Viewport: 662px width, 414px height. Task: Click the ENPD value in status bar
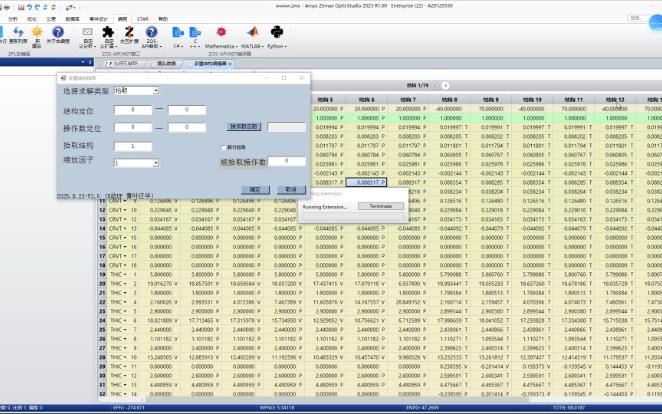422,408
